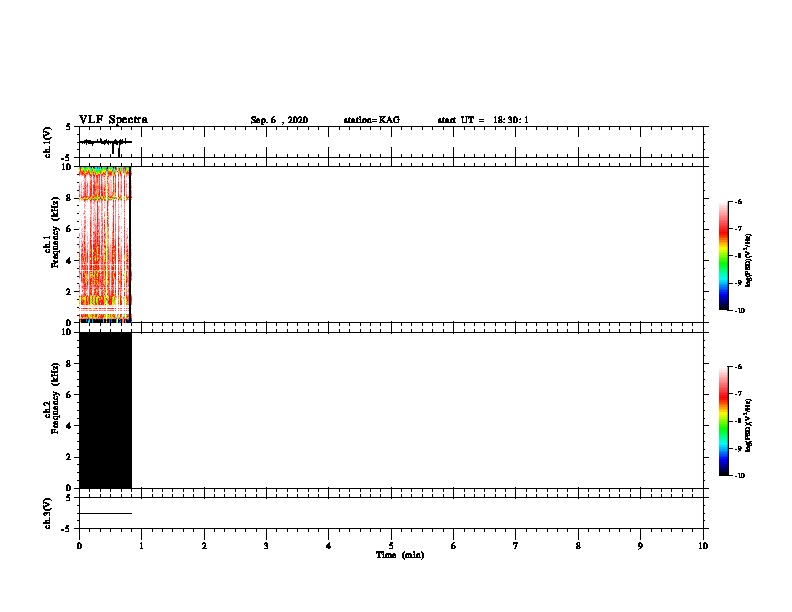The width and height of the screenshot is (792, 612).
Task: Click the 2 minute tick label on time axis
Action: click(x=204, y=546)
